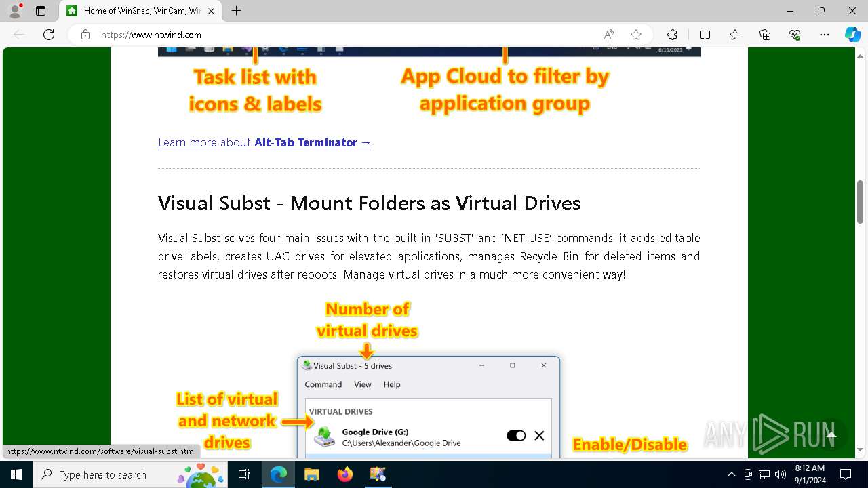Click the taskbar search box

131,474
